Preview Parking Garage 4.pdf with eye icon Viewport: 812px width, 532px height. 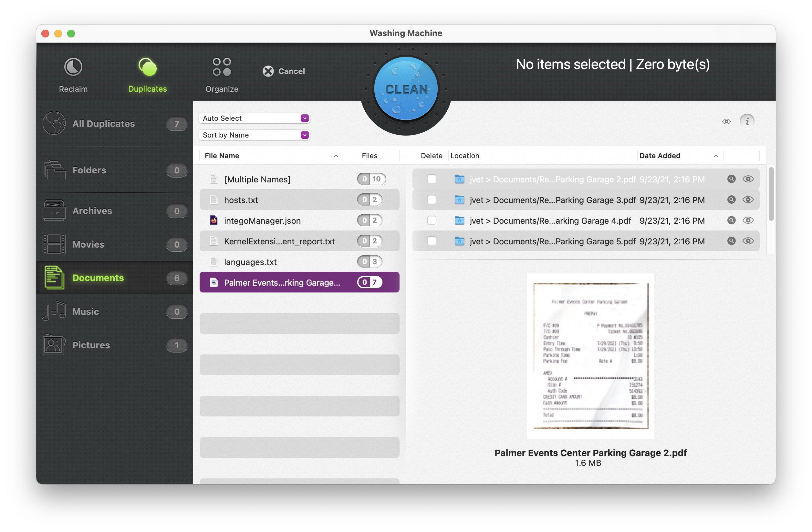coord(748,220)
